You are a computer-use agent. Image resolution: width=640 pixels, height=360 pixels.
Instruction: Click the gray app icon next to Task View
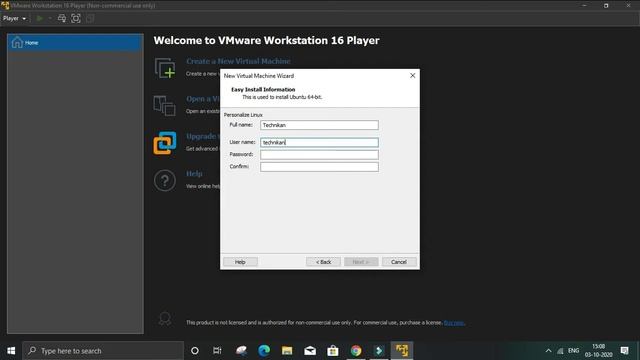(241, 351)
